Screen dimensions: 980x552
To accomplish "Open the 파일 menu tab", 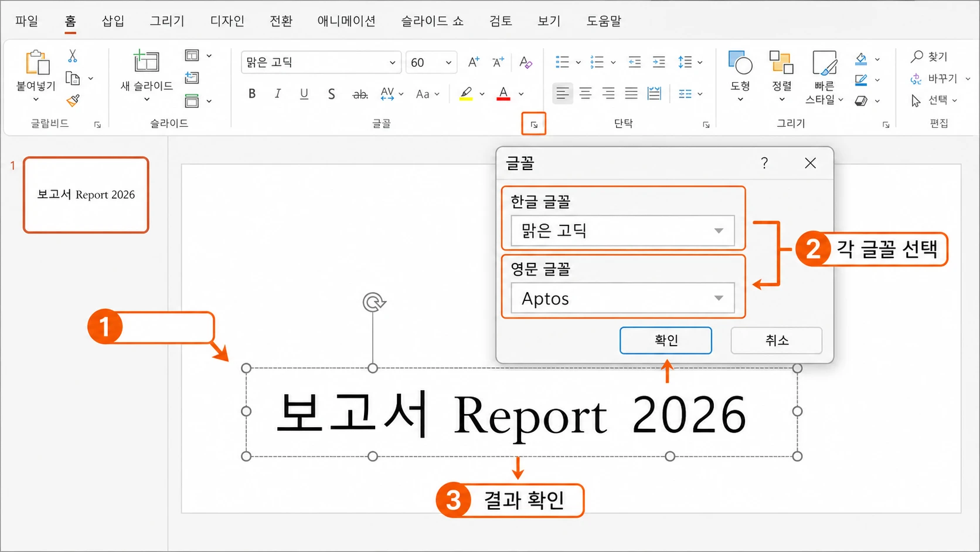I will [27, 21].
